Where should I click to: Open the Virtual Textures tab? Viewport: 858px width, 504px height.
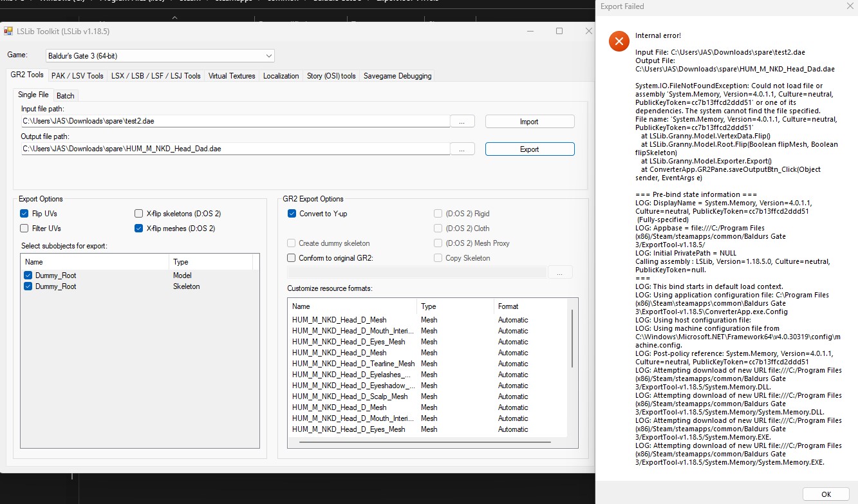coord(231,75)
